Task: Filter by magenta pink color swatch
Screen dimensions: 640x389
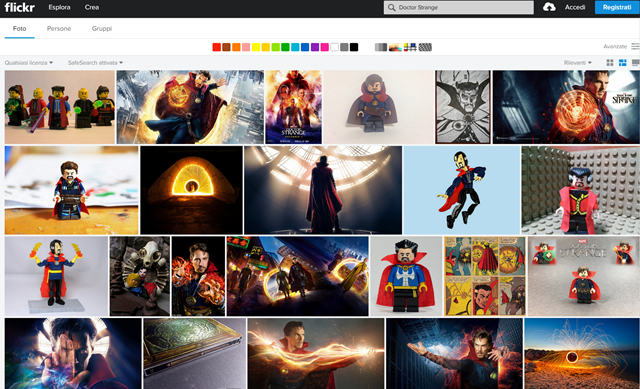Action: coord(324,47)
